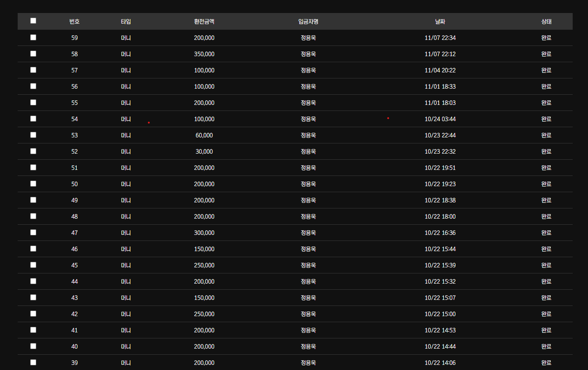Click the 60,000 amount in row 53

pos(204,135)
